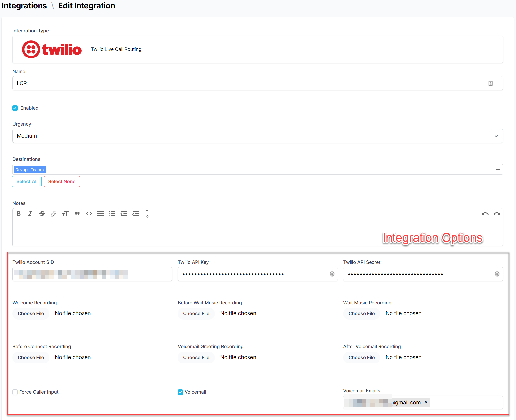Go back to Integrations breadcrumb
516x420 pixels.
[24, 6]
